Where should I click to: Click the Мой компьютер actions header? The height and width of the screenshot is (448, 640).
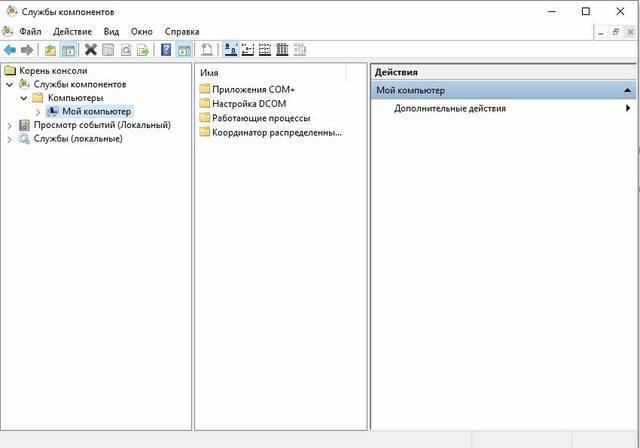click(x=503, y=90)
